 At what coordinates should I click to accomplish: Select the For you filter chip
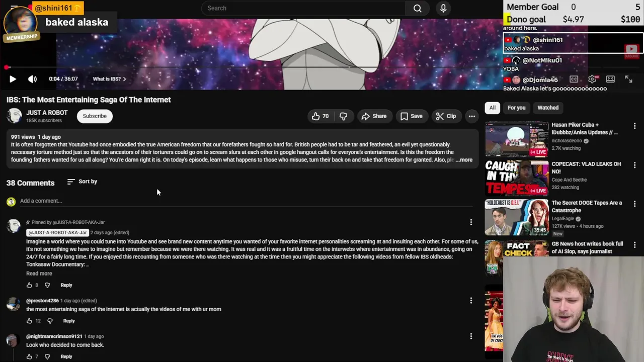click(516, 108)
